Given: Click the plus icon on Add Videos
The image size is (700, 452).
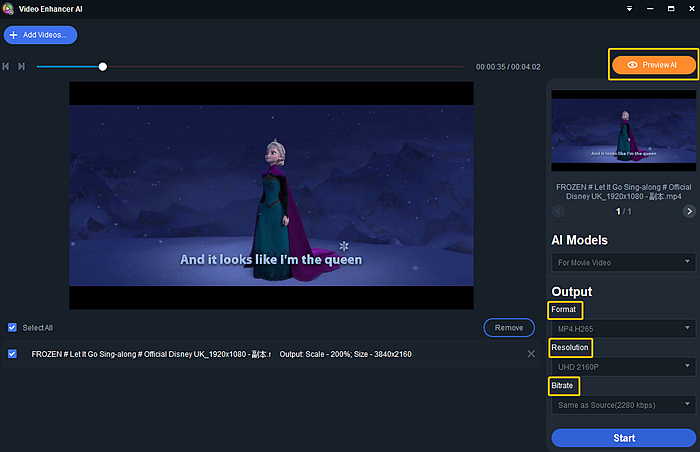Looking at the screenshot, I should tap(13, 35).
